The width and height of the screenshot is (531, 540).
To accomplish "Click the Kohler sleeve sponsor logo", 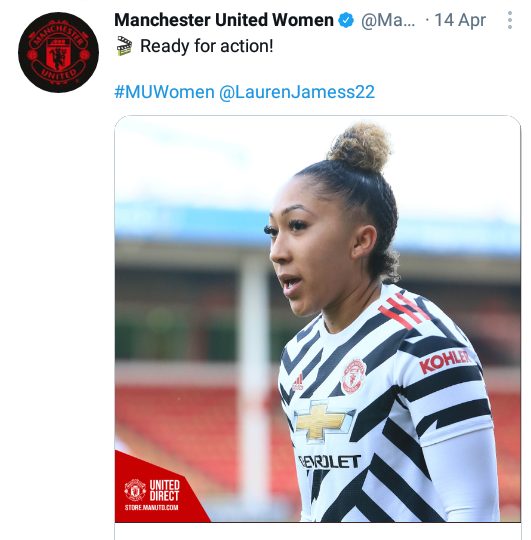I will (445, 362).
